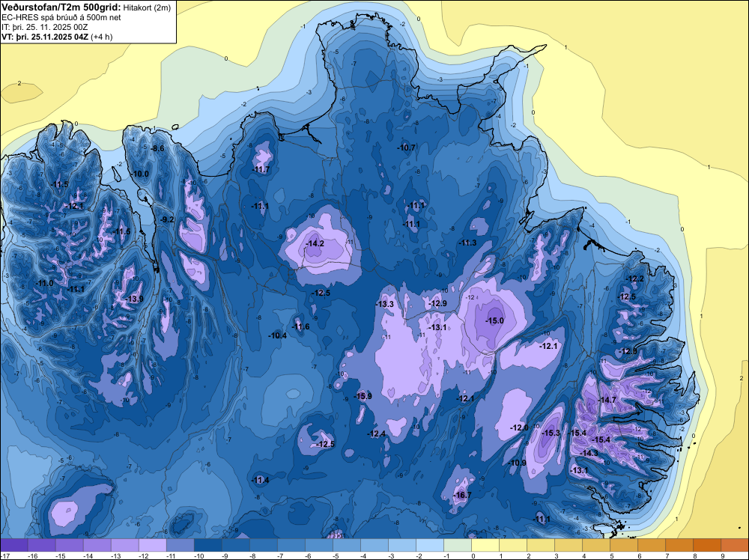Screen dimensions: 749x560
Task: Click the -14.7 temperature reading
Action: point(607,400)
